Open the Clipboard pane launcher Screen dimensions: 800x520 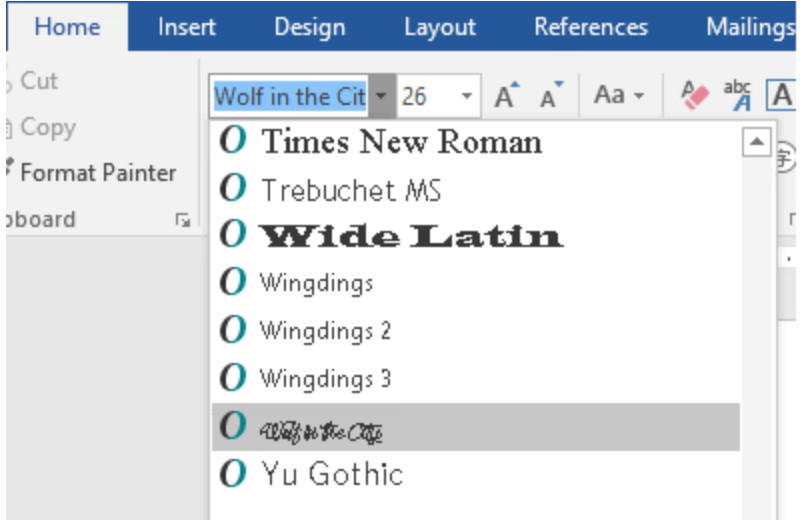point(183,220)
